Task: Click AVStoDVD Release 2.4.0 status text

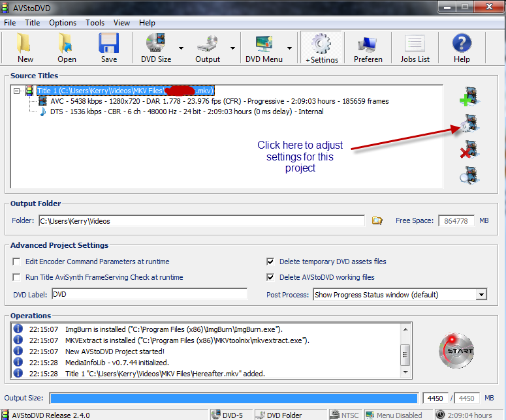Action: [51, 415]
